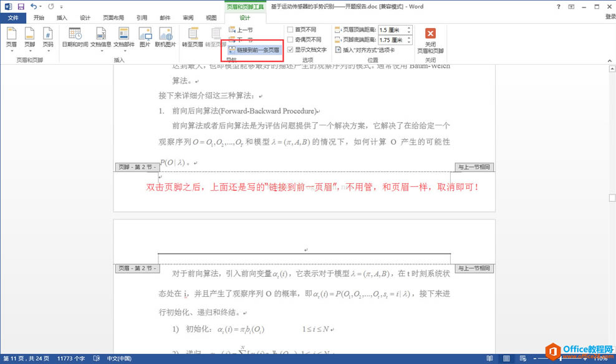
Task: Switch to the 页面布局 ribbon tab
Action: click(x=113, y=17)
